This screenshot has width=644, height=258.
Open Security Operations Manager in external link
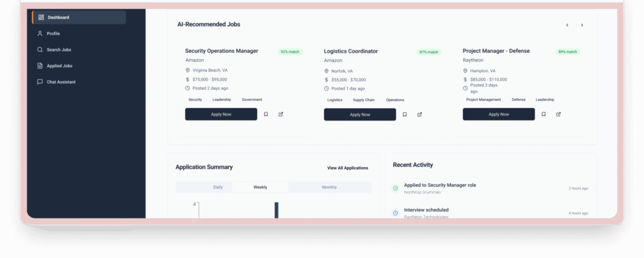pyautogui.click(x=280, y=114)
